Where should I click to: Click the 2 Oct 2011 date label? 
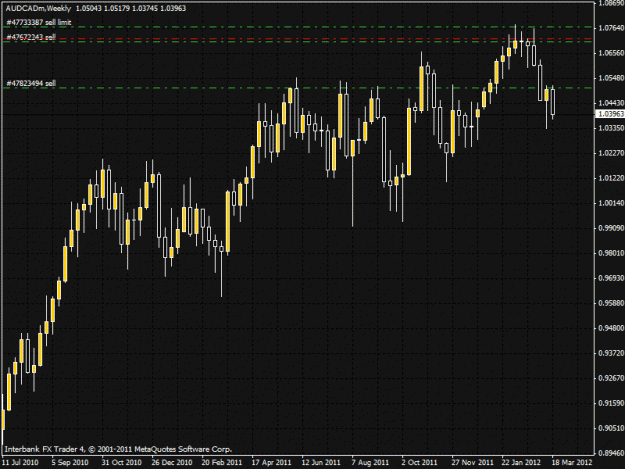[x=419, y=462]
